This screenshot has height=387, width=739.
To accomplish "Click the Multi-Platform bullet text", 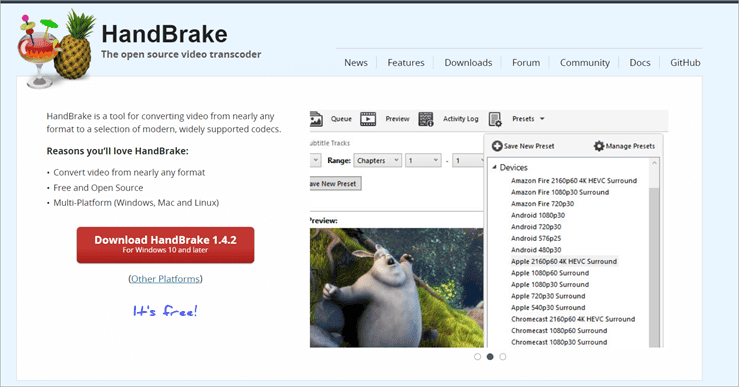I will [x=136, y=203].
